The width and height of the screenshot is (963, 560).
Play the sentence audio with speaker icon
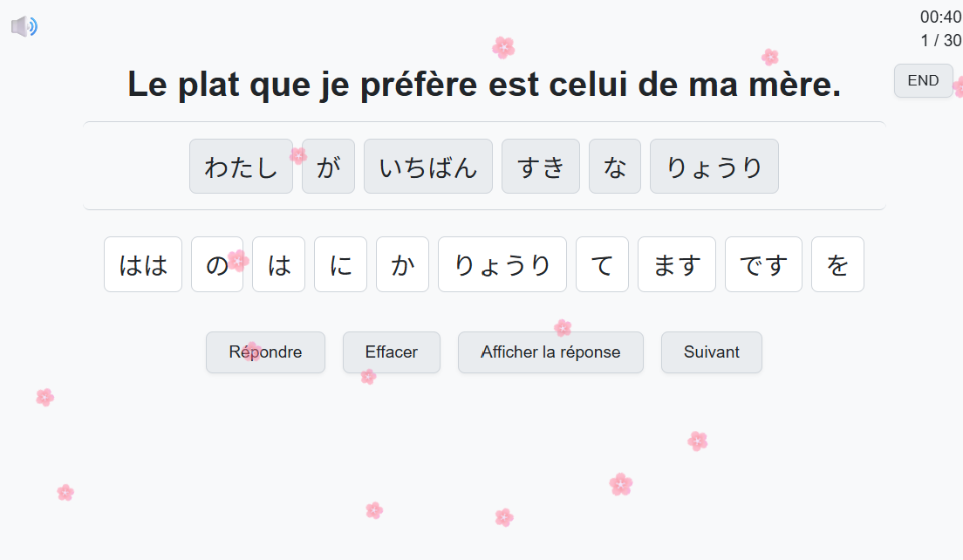[24, 27]
